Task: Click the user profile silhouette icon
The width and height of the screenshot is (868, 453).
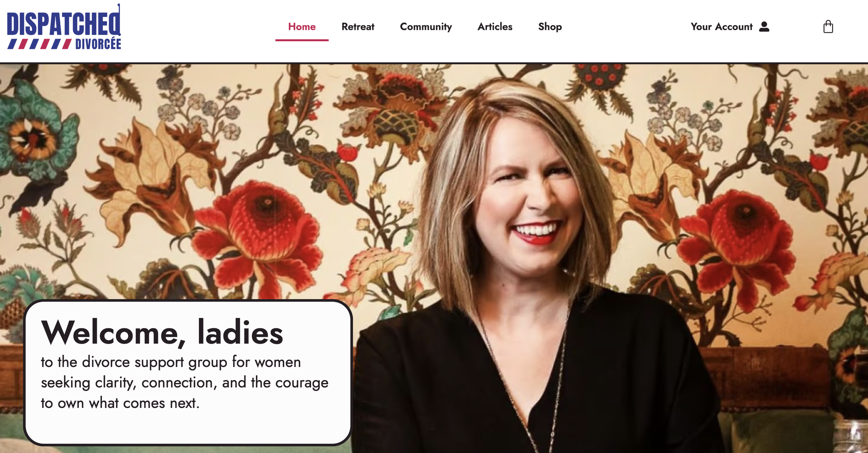Action: pos(764,27)
